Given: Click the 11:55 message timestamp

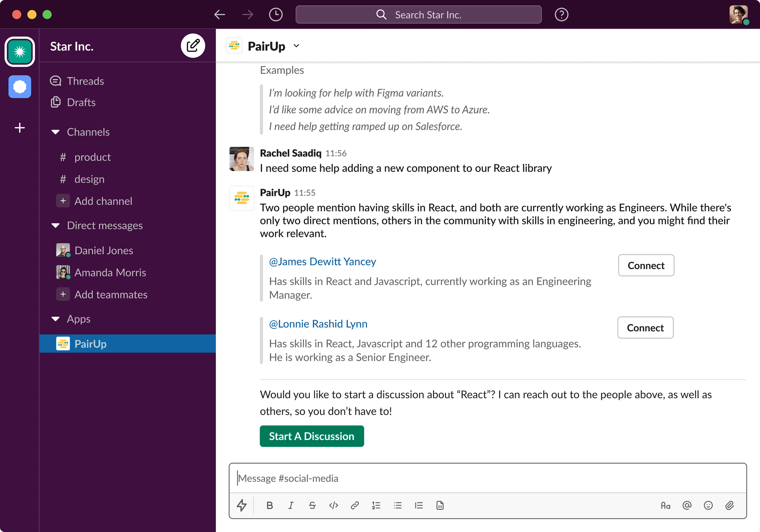Looking at the screenshot, I should point(305,193).
